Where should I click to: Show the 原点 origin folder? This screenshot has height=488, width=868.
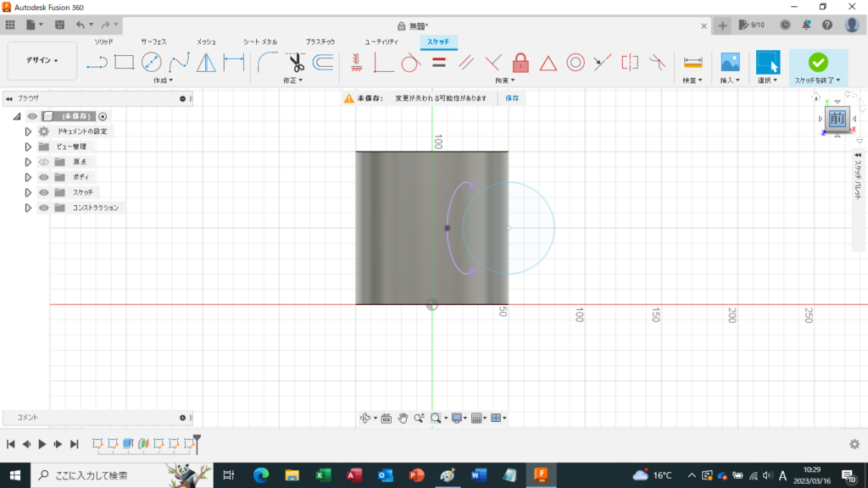point(44,162)
